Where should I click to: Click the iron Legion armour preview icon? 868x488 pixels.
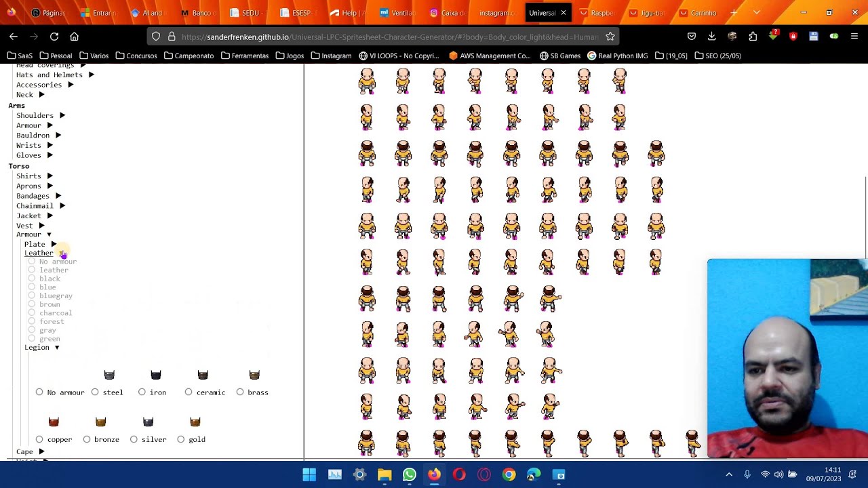coord(156,375)
